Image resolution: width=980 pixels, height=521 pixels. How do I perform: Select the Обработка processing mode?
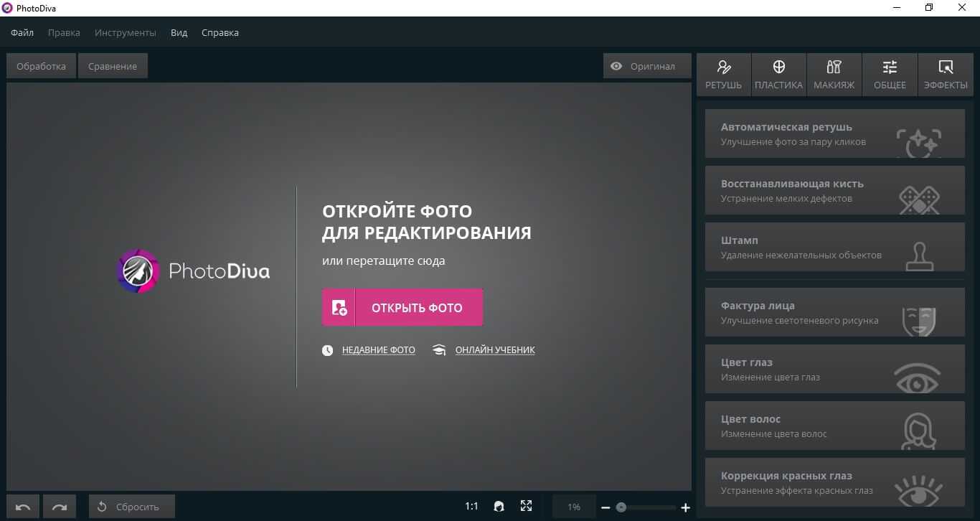point(41,66)
